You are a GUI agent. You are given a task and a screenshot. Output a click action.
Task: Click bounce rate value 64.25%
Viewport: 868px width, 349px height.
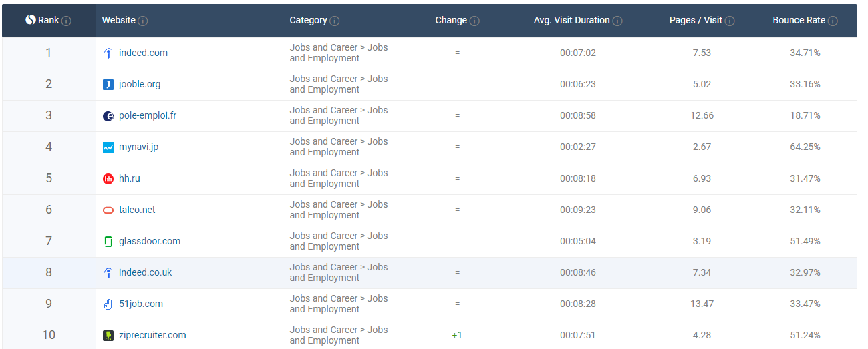point(805,147)
